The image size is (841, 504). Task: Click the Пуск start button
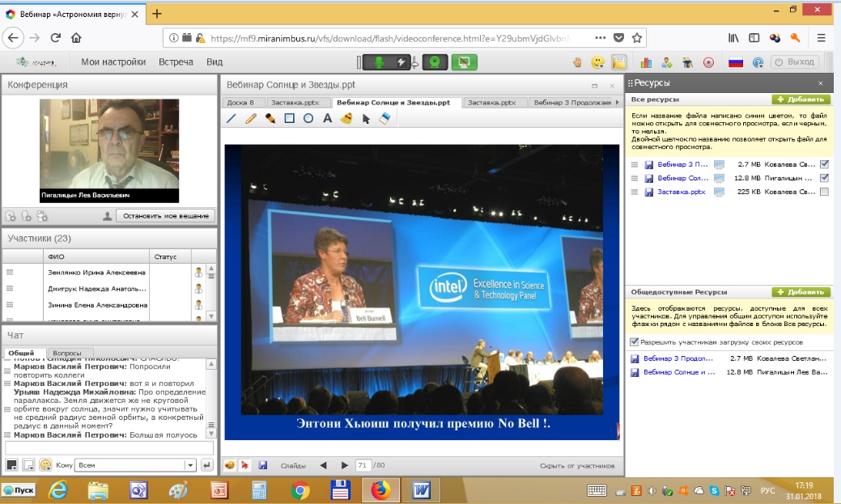[x=19, y=490]
